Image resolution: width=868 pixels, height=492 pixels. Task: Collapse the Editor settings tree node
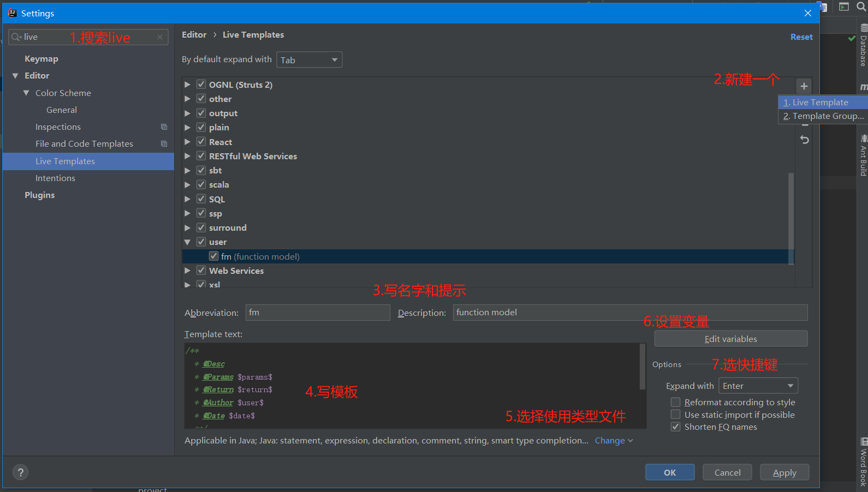[x=15, y=75]
